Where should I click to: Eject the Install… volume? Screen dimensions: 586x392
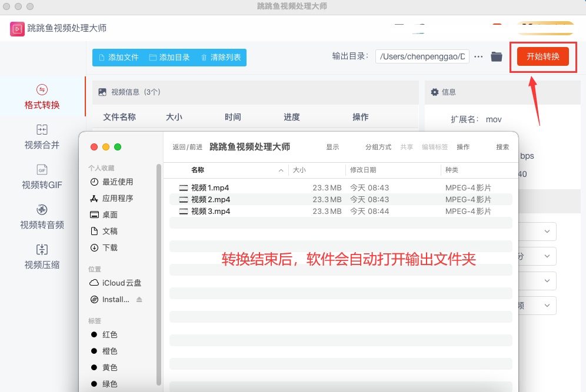click(139, 299)
